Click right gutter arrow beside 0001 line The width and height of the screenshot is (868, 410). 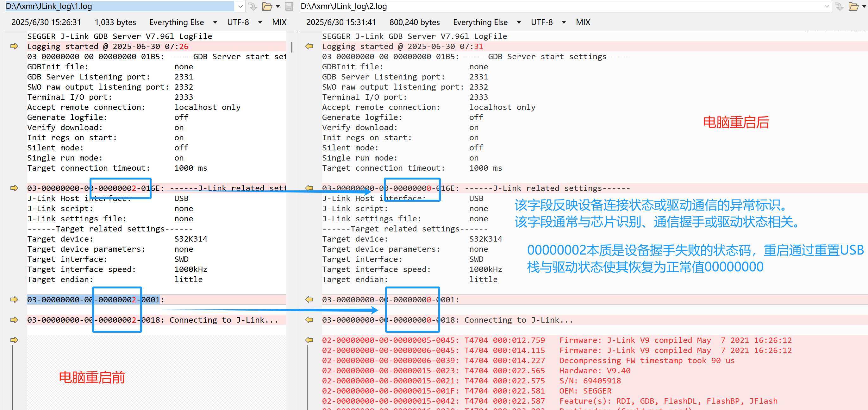[309, 300]
